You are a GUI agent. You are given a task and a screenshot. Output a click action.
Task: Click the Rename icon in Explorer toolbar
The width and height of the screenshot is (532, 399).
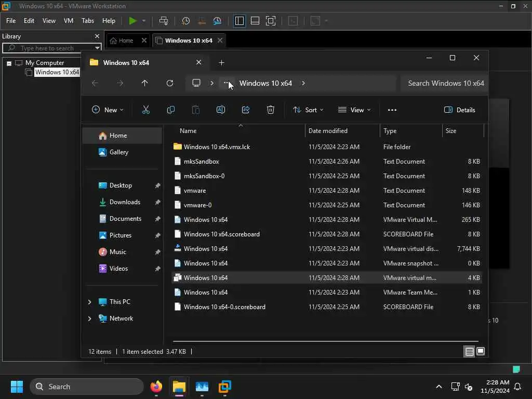click(x=220, y=110)
